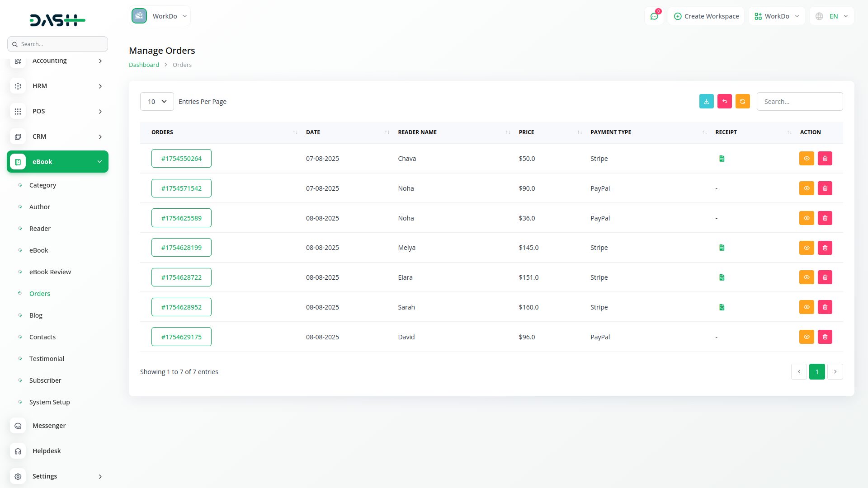Open receipt icon for Sarah's order

tap(722, 307)
